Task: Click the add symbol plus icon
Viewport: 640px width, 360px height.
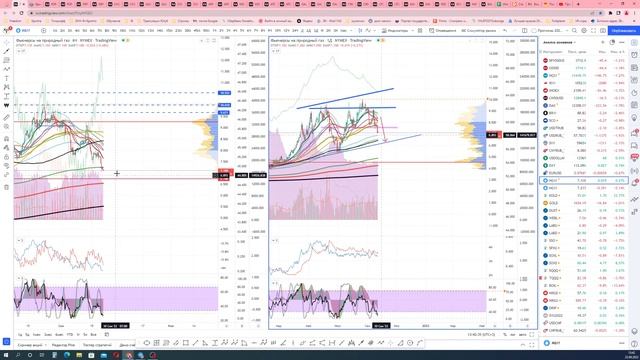Action: (x=43, y=31)
